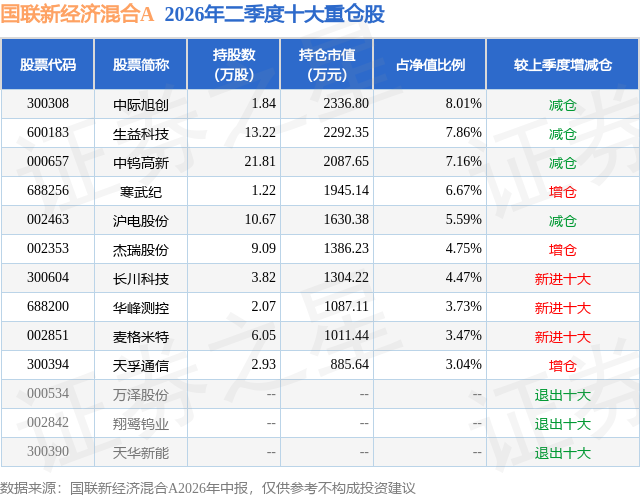
Task: Click 退出十大 label for 万泽股份
Action: (x=563, y=395)
